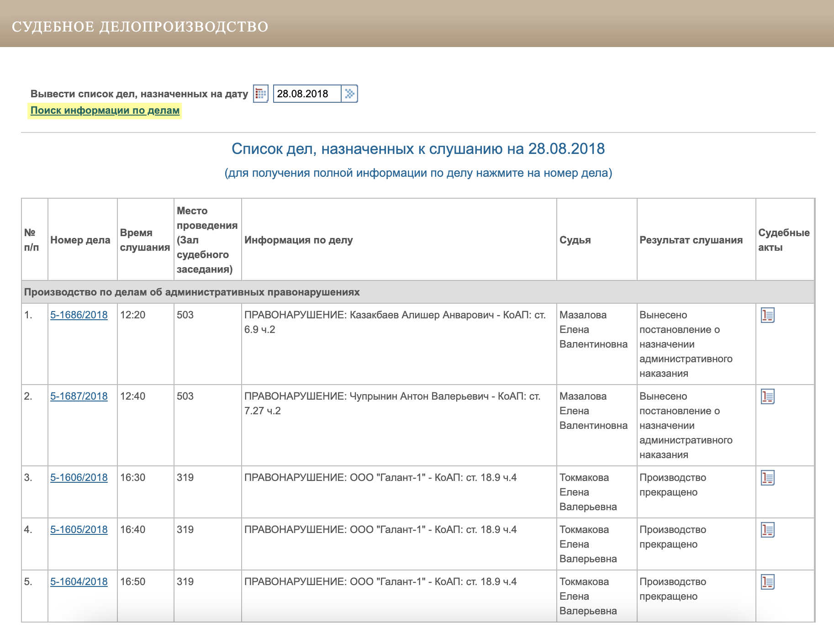Click the result 'Вынесено постановление' for case 5-1687/2018

click(686, 426)
